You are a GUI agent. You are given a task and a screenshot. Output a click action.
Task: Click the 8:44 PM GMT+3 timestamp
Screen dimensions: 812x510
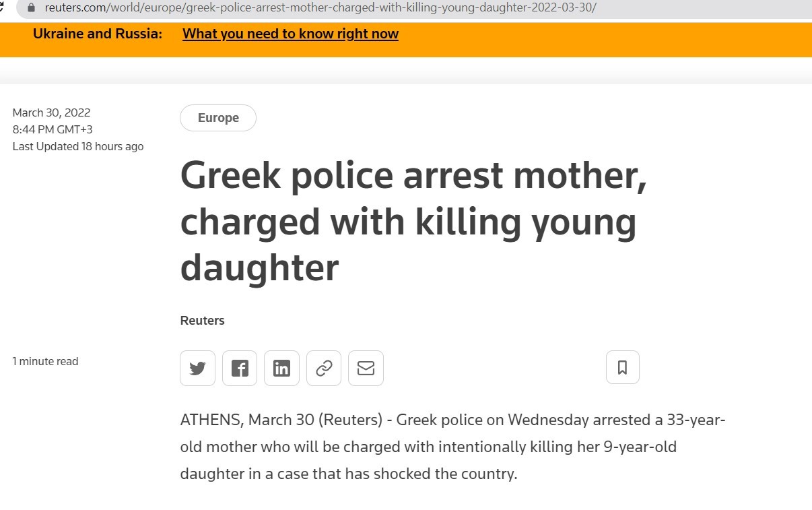(53, 129)
